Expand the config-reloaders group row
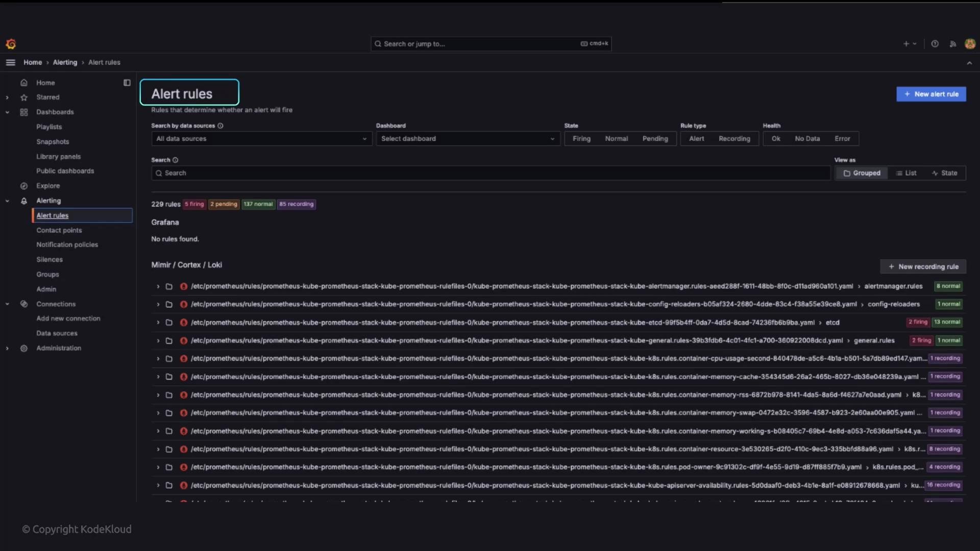This screenshot has height=551, width=980. pyautogui.click(x=158, y=305)
